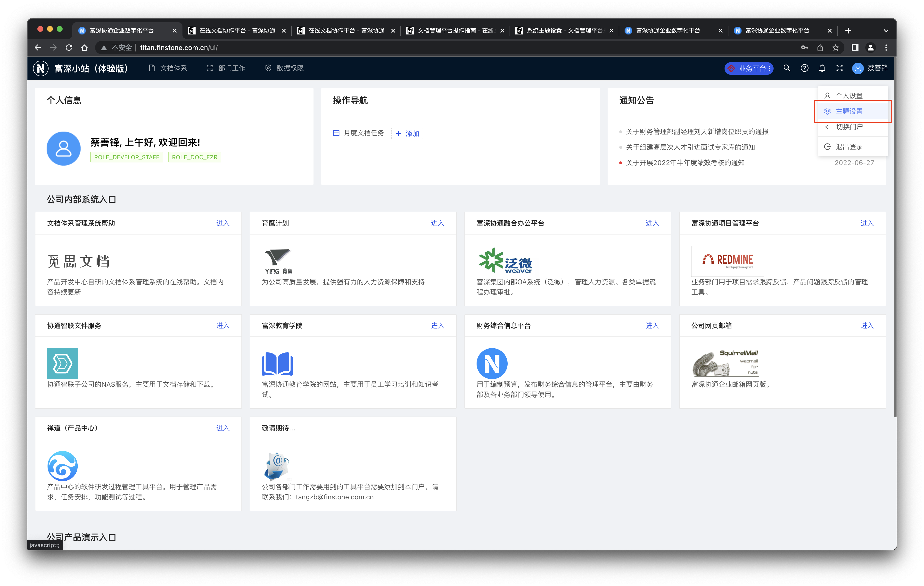Viewport: 924px width, 586px height.
Task: Open the browser tab list chevron
Action: point(886,31)
